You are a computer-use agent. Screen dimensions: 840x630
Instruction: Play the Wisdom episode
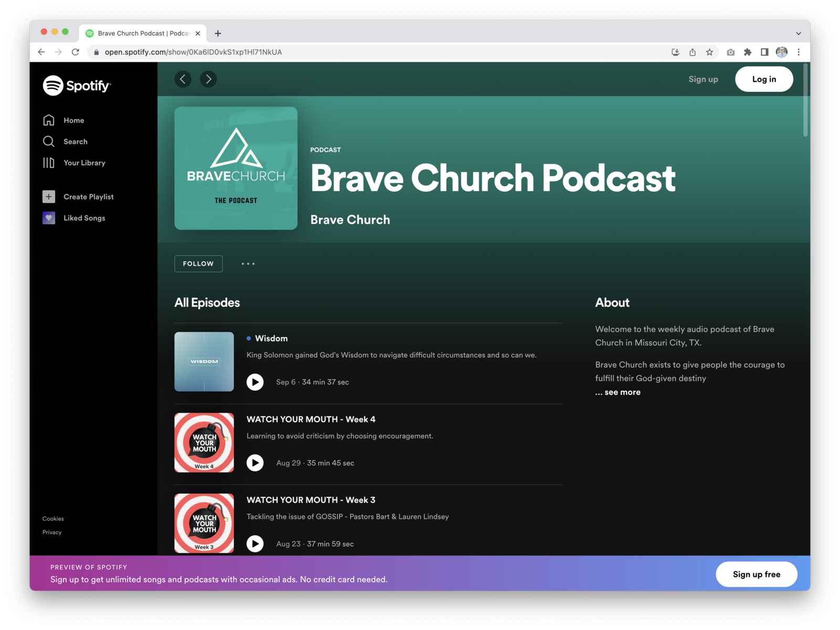click(256, 382)
